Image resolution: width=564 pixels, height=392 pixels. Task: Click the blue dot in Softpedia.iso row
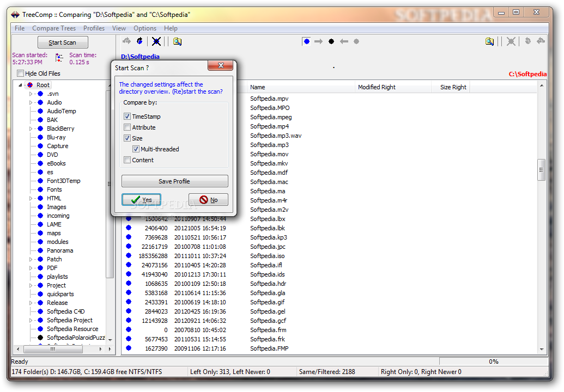(x=129, y=255)
